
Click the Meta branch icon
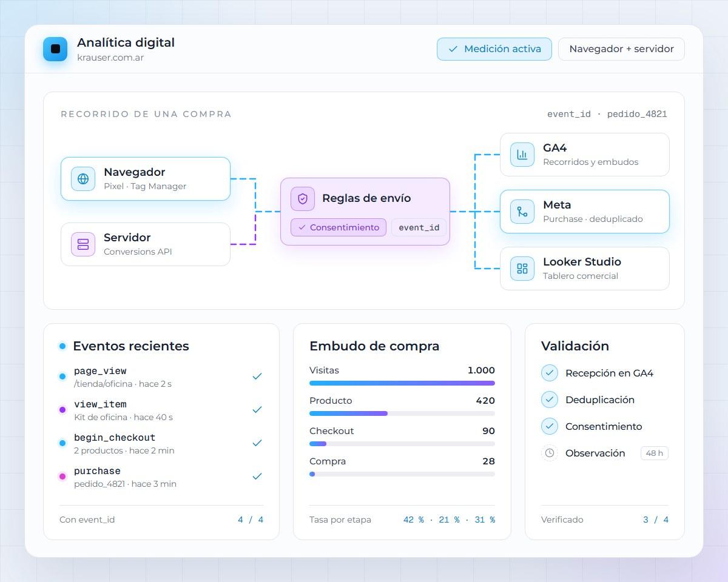pyautogui.click(x=522, y=212)
